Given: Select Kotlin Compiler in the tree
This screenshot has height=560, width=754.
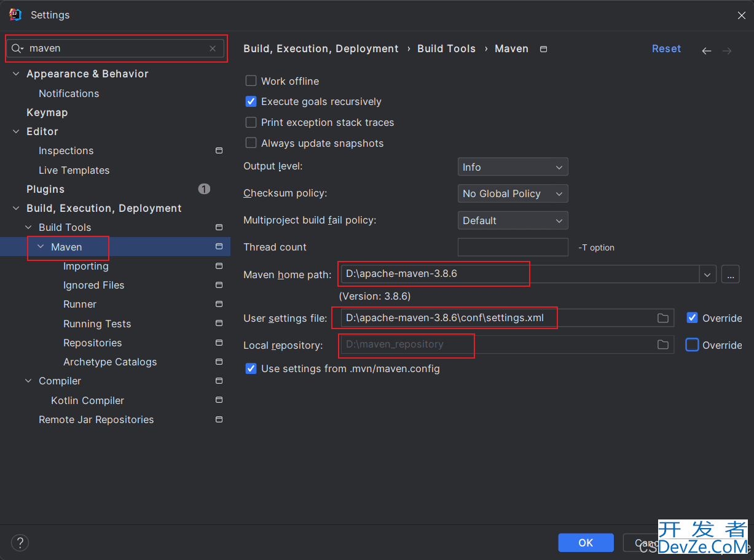Looking at the screenshot, I should click(x=87, y=400).
